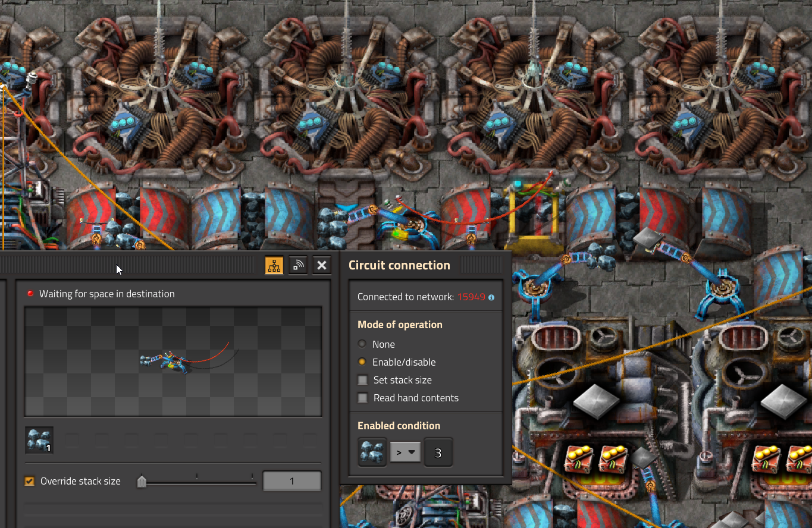
Task: Click the network info icon beside 15949
Action: click(x=491, y=297)
